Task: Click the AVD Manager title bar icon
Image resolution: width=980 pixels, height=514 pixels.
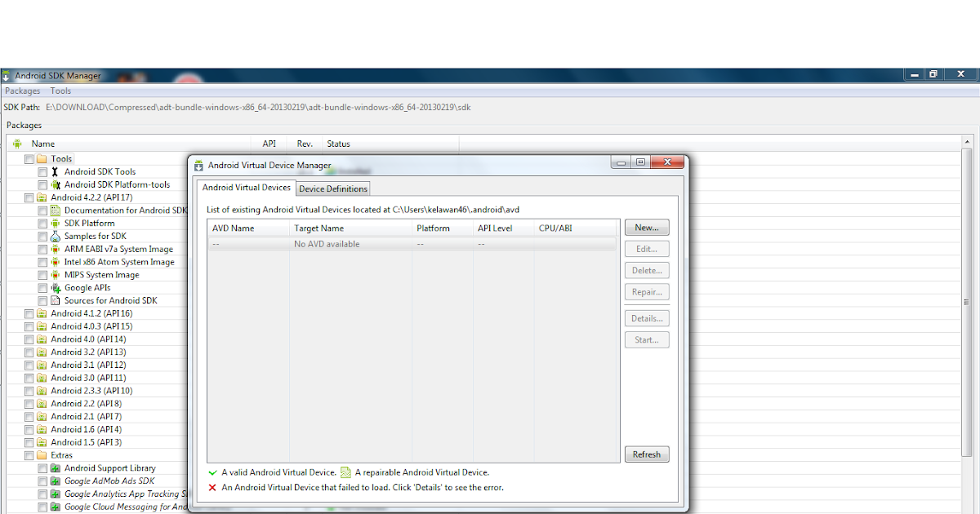Action: (198, 165)
